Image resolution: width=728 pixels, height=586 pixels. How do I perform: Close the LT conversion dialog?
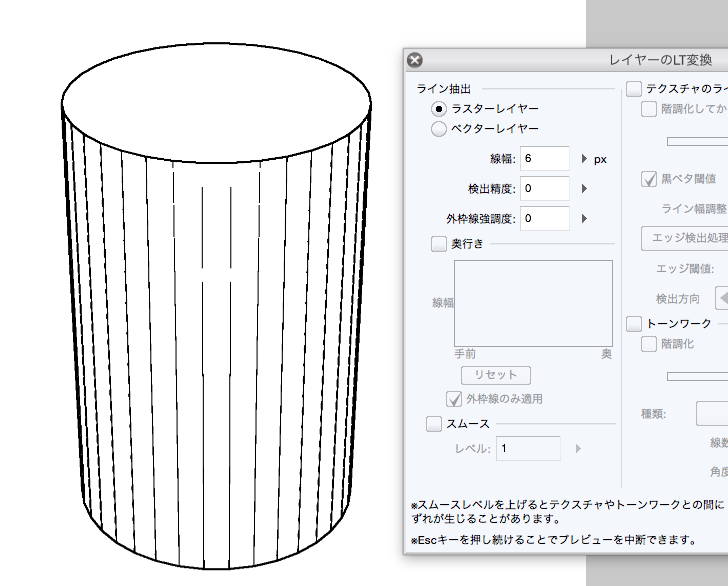(415, 60)
